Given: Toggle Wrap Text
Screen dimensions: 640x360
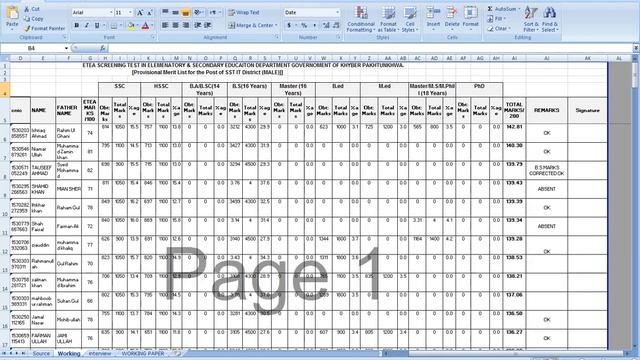Looking at the screenshot, I should (244, 13).
